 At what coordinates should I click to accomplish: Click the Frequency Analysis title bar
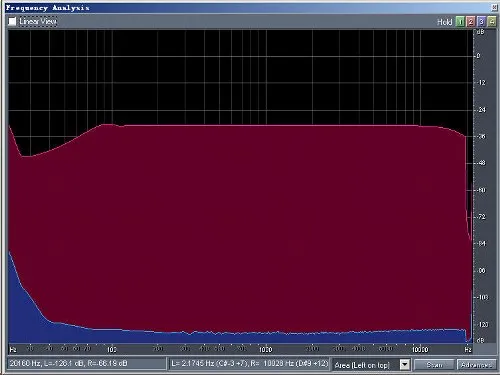247,8
